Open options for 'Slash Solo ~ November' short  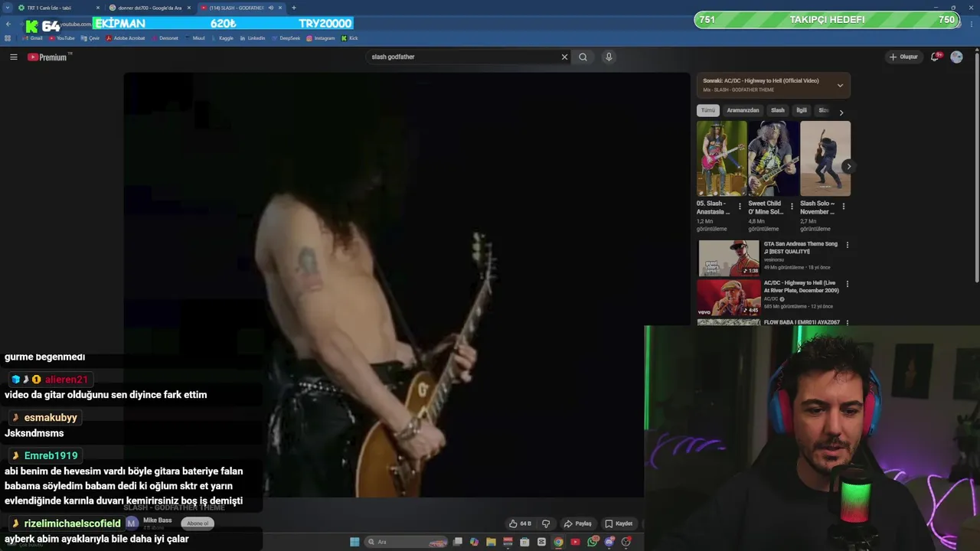[x=844, y=207]
